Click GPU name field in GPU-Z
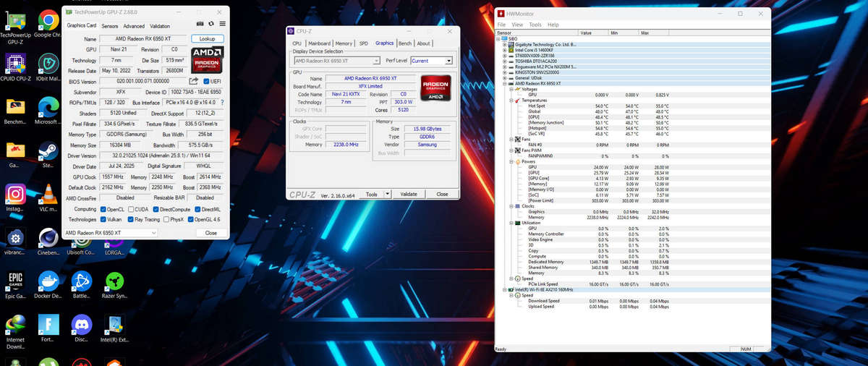The height and width of the screenshot is (366, 868). pyautogui.click(x=143, y=38)
